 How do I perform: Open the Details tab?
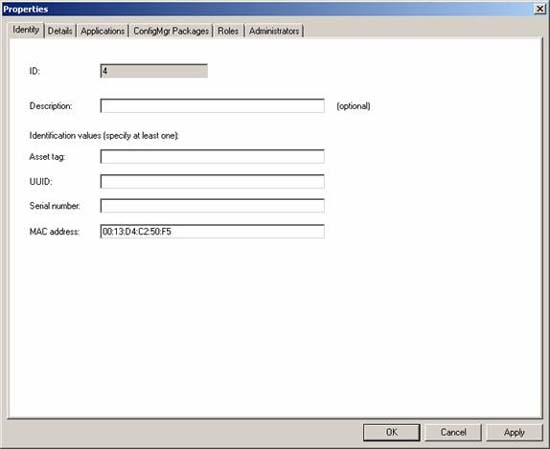(x=60, y=31)
